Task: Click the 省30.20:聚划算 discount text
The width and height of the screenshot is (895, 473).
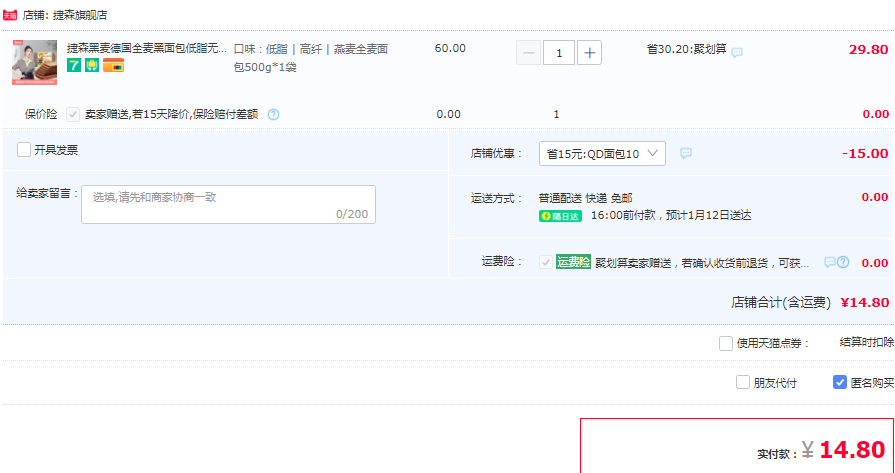Action: click(687, 49)
